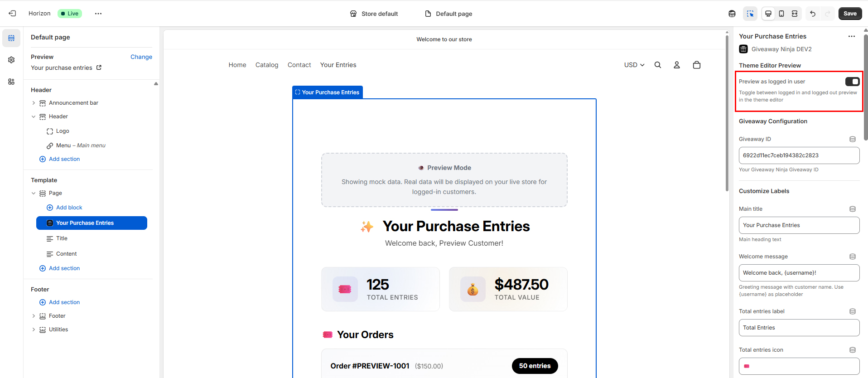
Task: Open the USD currency dropdown
Action: [x=634, y=65]
